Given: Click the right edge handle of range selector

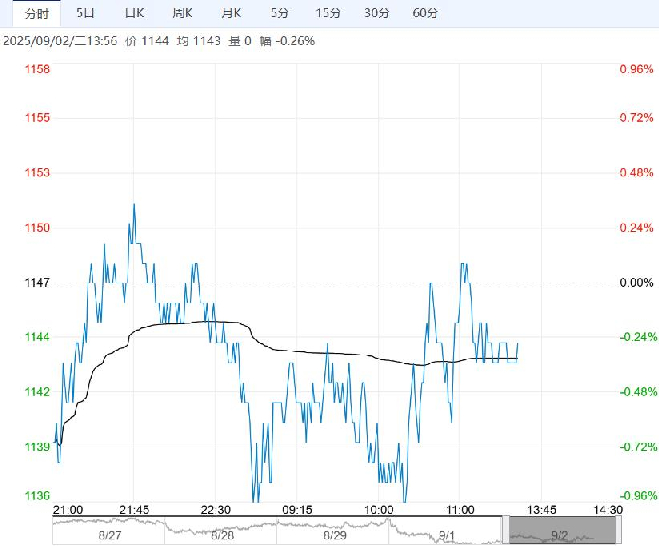Looking at the screenshot, I should (x=619, y=530).
